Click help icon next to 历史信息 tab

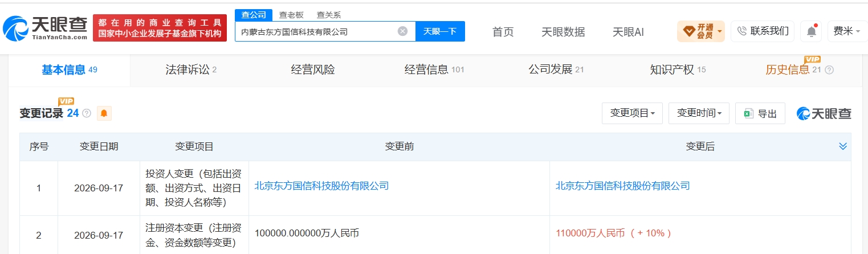coord(829,70)
